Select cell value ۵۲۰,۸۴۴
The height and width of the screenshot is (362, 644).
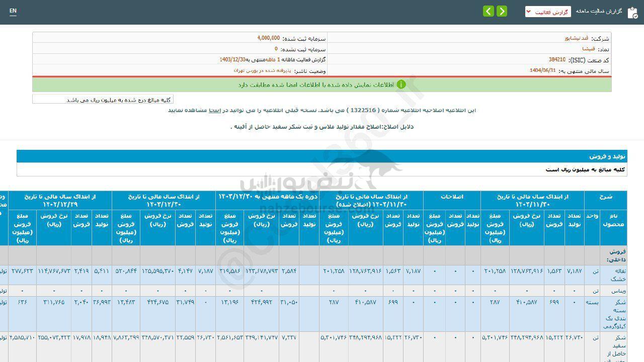(126, 270)
